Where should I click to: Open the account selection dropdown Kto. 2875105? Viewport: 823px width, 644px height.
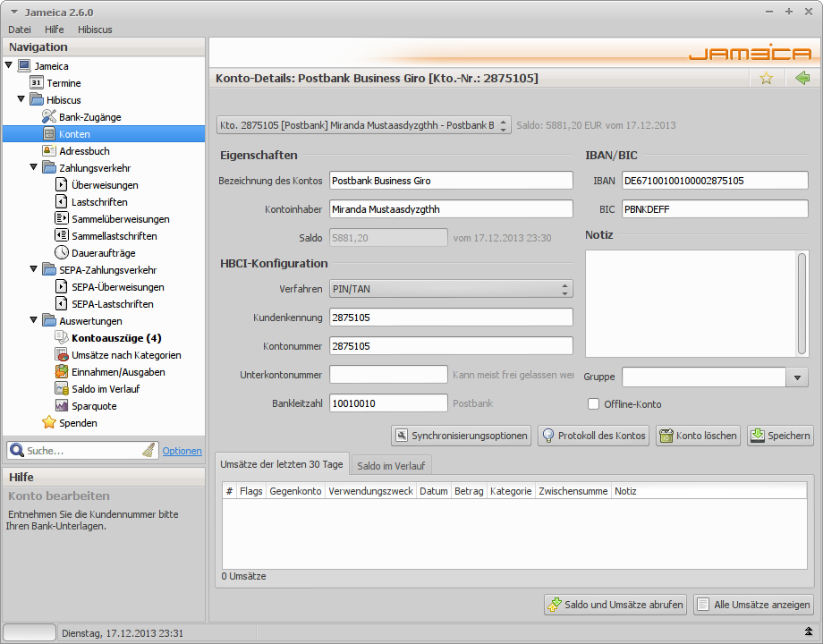pos(364,125)
